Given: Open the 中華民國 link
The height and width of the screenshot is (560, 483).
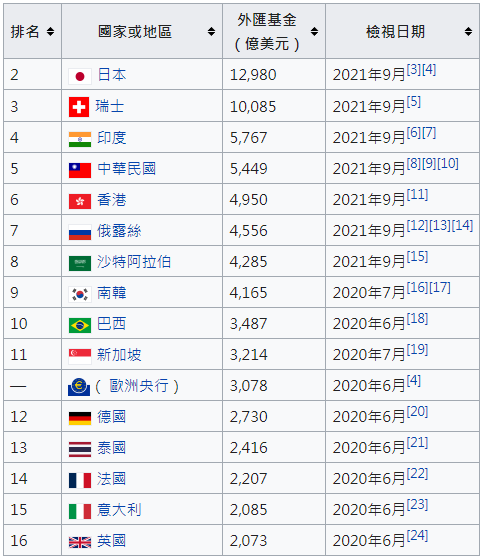Looking at the screenshot, I should coord(127,169).
